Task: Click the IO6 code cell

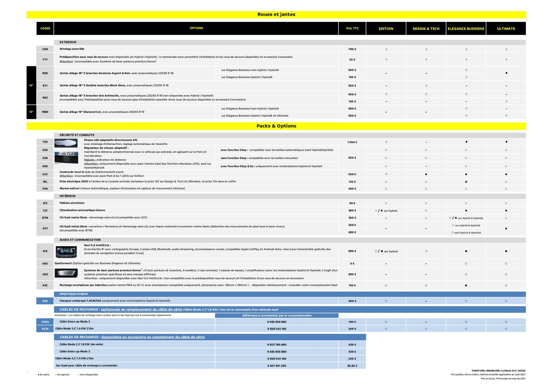Action: tap(45, 251)
